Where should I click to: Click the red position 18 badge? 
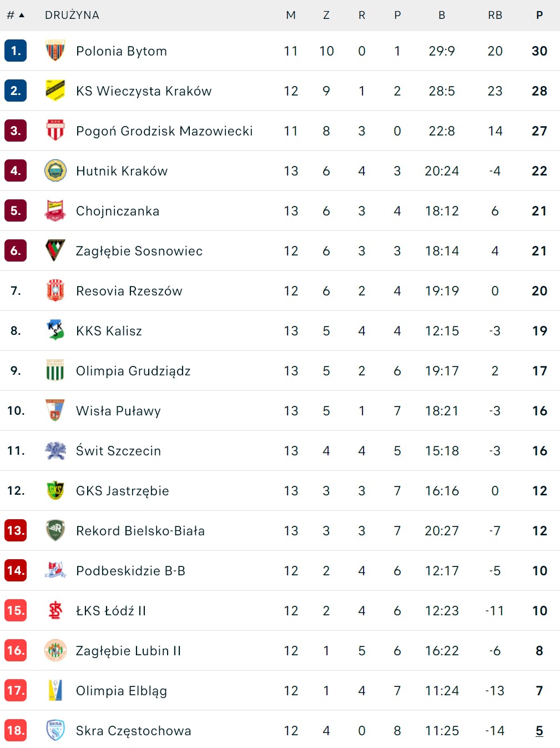[x=16, y=731]
